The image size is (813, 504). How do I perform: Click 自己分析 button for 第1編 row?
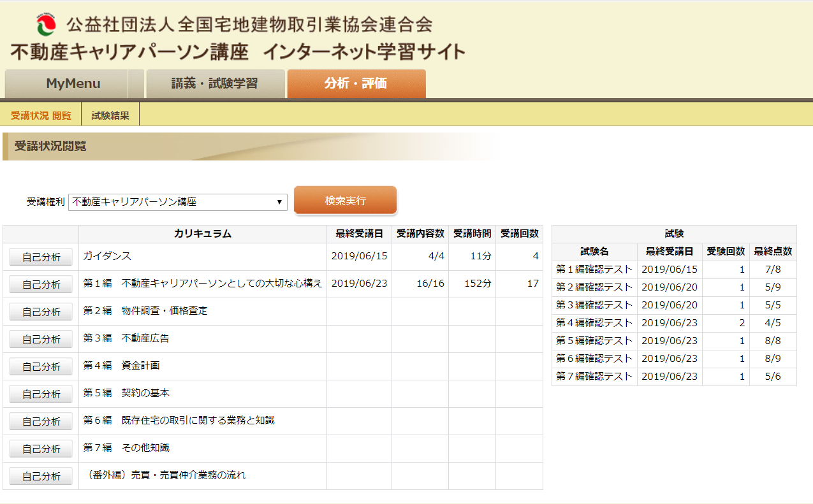[x=41, y=284]
